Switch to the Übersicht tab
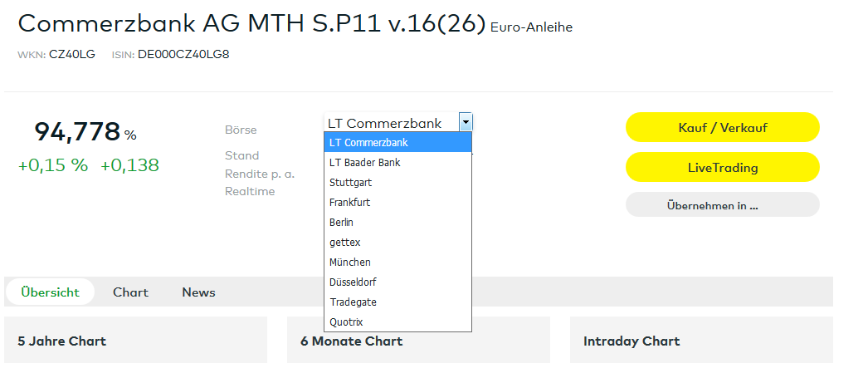This screenshot has width=868, height=373. (x=51, y=292)
